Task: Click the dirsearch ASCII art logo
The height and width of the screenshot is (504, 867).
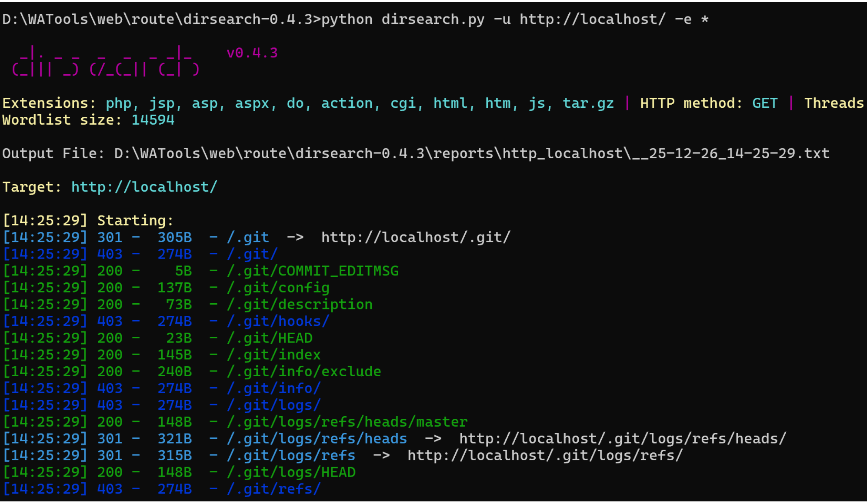Action: 106,62
